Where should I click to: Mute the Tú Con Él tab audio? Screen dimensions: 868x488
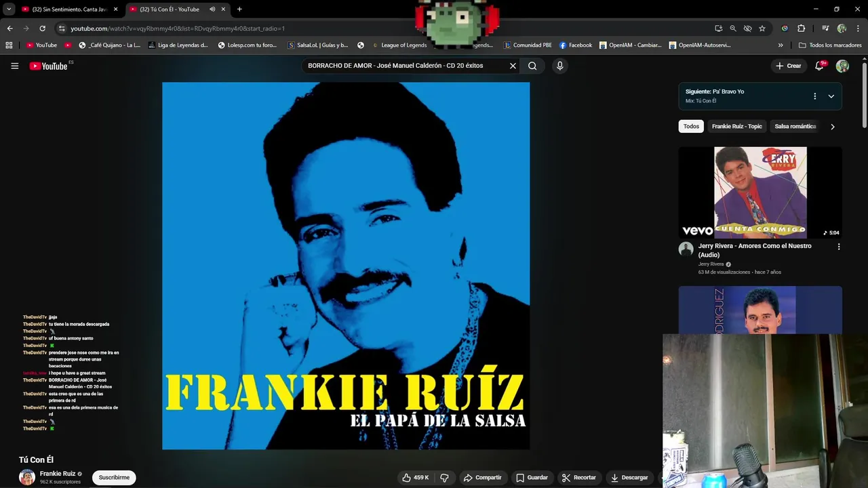212,9
